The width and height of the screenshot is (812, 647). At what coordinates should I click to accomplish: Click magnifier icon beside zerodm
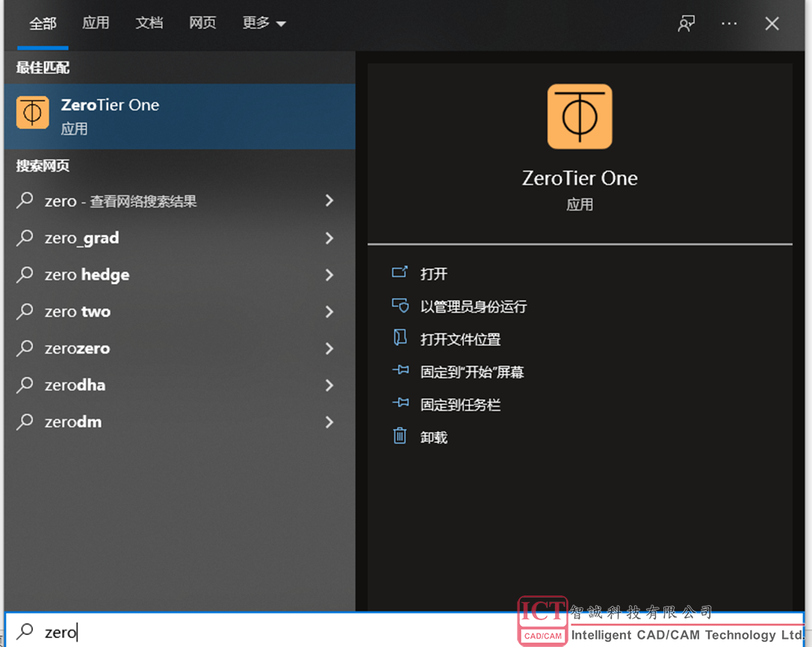pyautogui.click(x=25, y=421)
